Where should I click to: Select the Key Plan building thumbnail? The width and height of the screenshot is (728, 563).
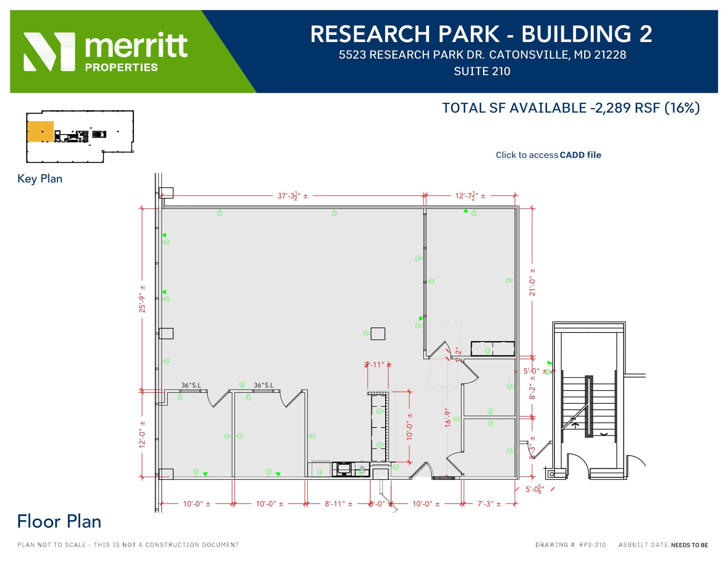click(x=80, y=137)
